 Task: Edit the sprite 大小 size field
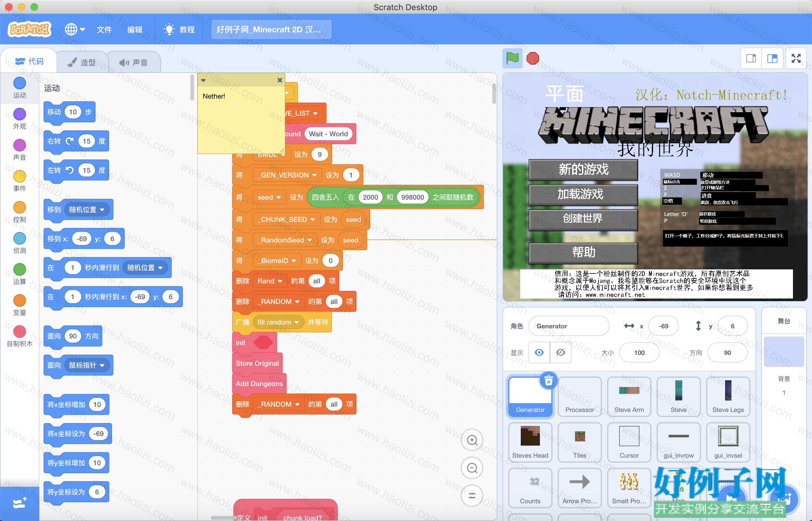[639, 352]
